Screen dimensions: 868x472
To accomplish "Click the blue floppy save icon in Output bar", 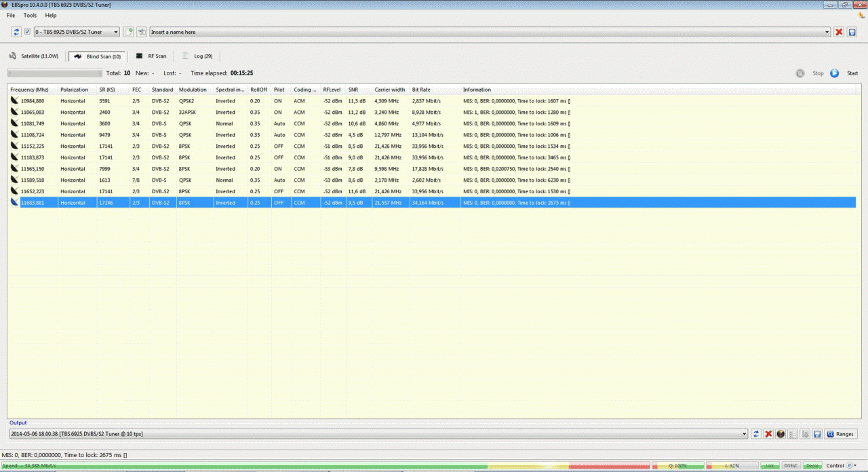I will pyautogui.click(x=817, y=434).
